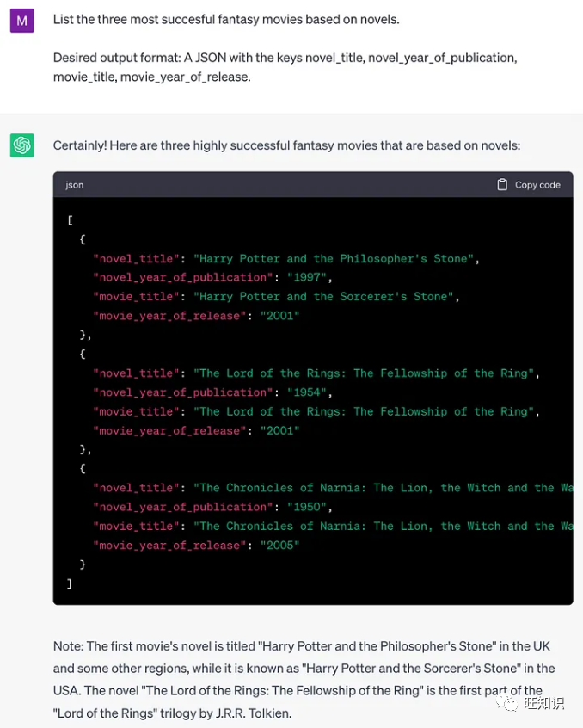Click the year value "1950"
Image resolution: width=583 pixels, height=728 pixels.
(x=307, y=507)
